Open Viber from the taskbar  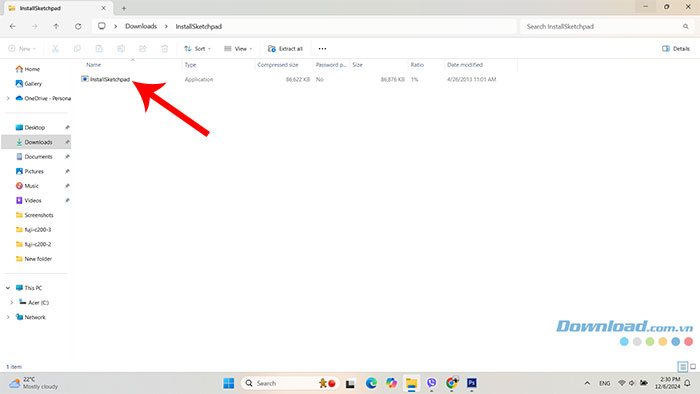[x=432, y=383]
